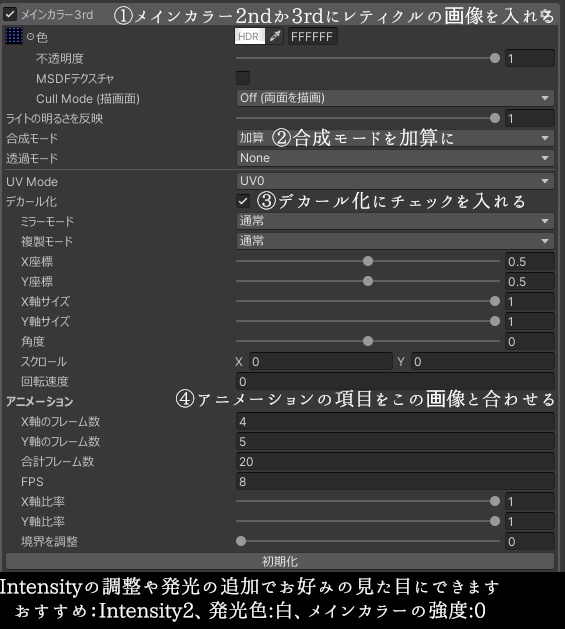Open the 合成モード dropdown
This screenshot has width=565, height=629.
pyautogui.click(x=395, y=138)
